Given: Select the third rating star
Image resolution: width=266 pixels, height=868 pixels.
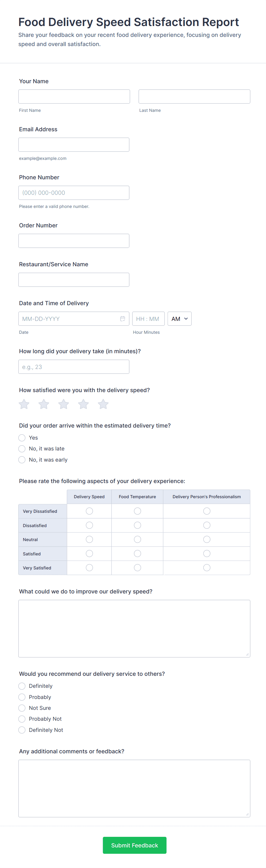Looking at the screenshot, I should coord(63,404).
